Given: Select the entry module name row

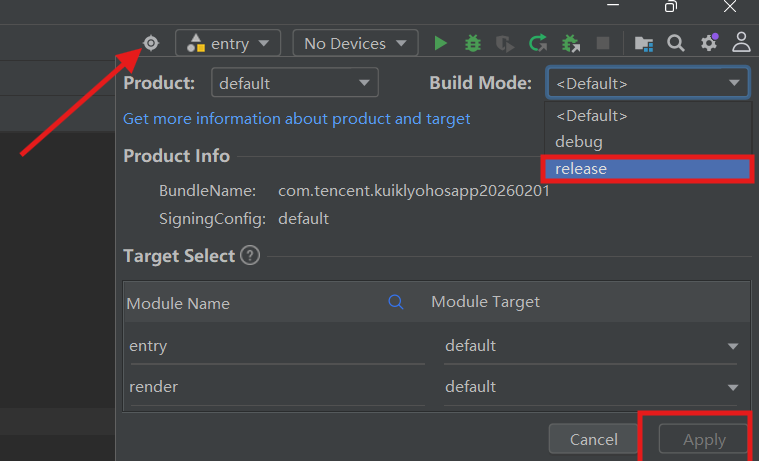Looking at the screenshot, I should 277,346.
